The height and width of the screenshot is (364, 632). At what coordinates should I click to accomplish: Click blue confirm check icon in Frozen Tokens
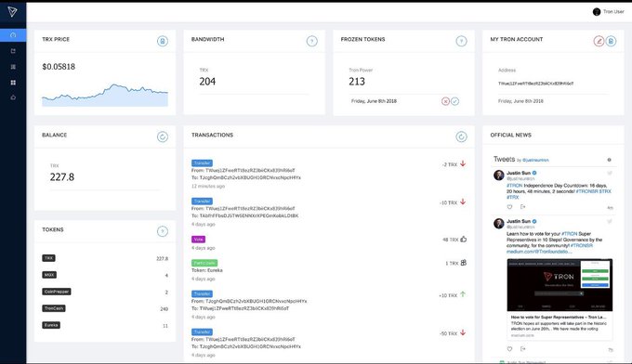point(455,101)
